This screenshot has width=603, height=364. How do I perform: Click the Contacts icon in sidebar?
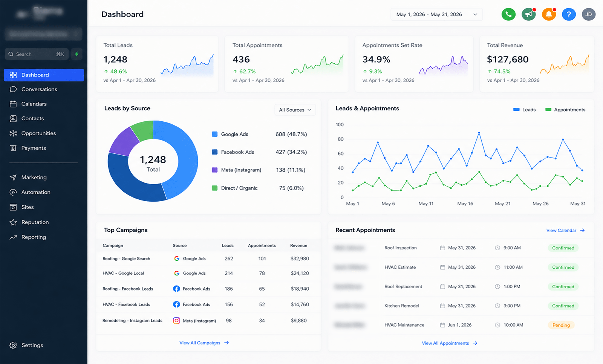click(x=13, y=118)
